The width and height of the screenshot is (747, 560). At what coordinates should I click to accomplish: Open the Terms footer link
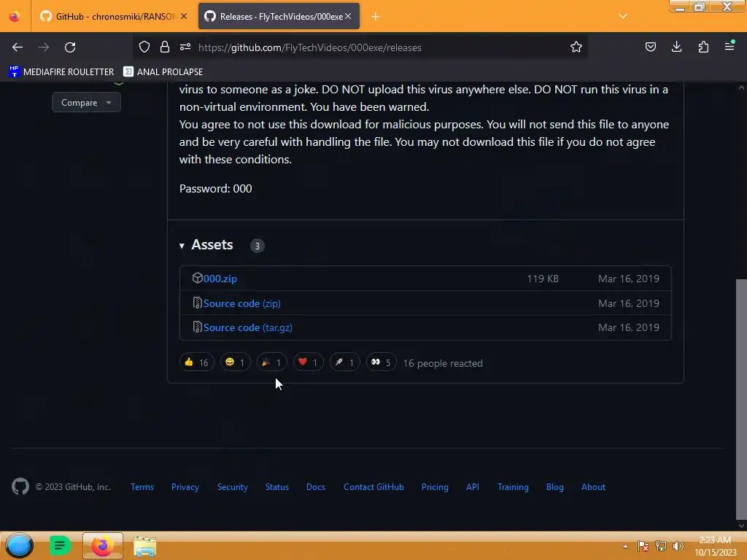coord(142,486)
